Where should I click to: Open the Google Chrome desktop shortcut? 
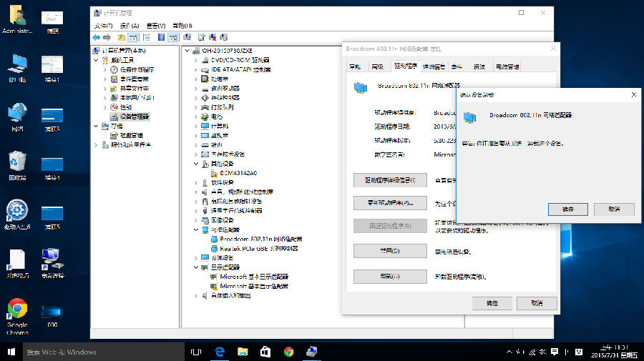(x=17, y=316)
